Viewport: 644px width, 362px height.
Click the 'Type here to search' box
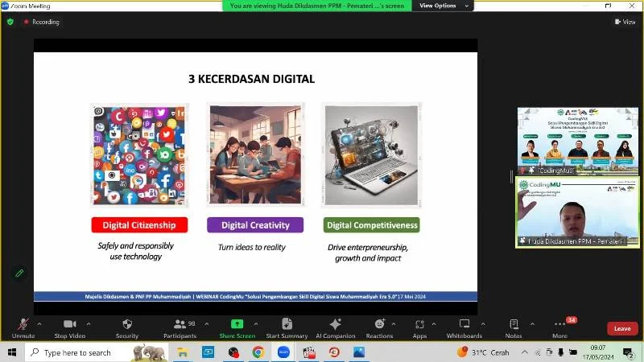[x=97, y=352]
